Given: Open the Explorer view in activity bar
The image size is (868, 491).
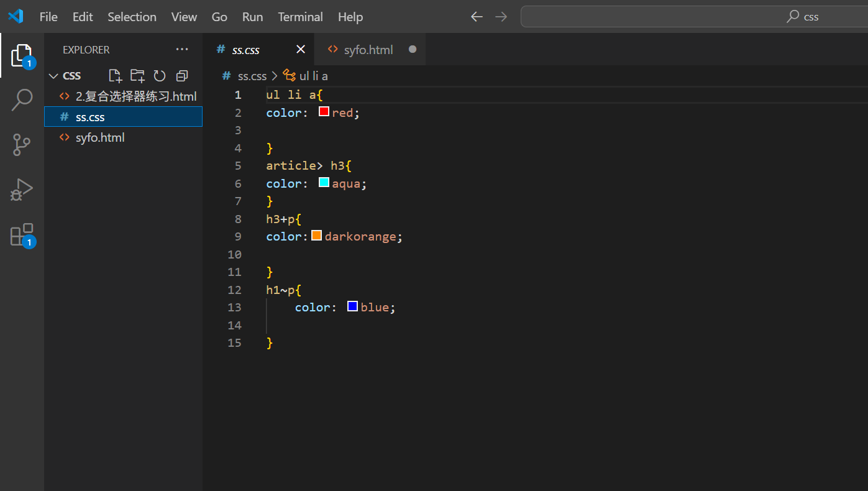Looking at the screenshot, I should 22,56.
